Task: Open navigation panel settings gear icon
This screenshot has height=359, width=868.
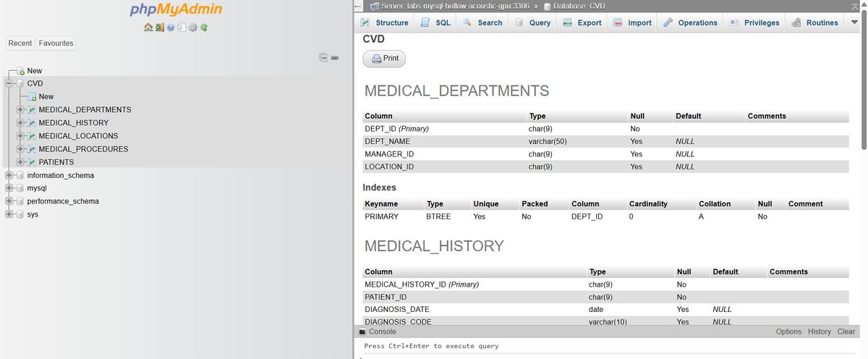Action: click(x=193, y=28)
